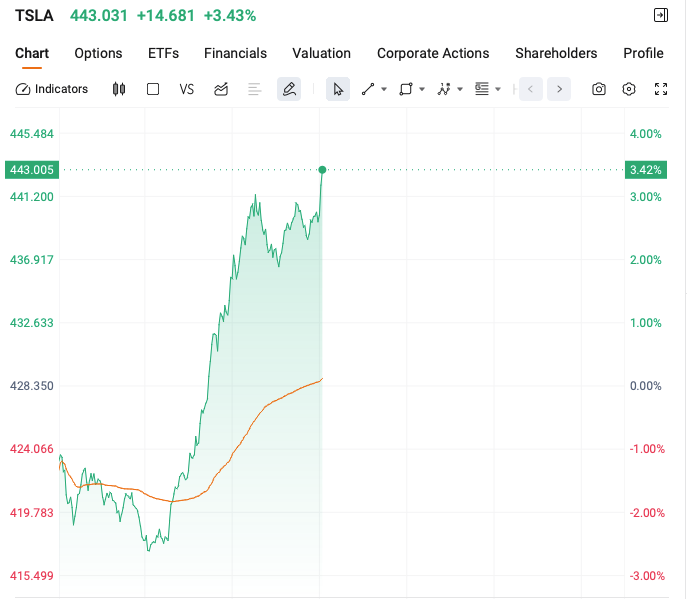Click the TSLA ticker symbol
Image resolution: width=687 pixels, height=599 pixels.
[x=34, y=16]
